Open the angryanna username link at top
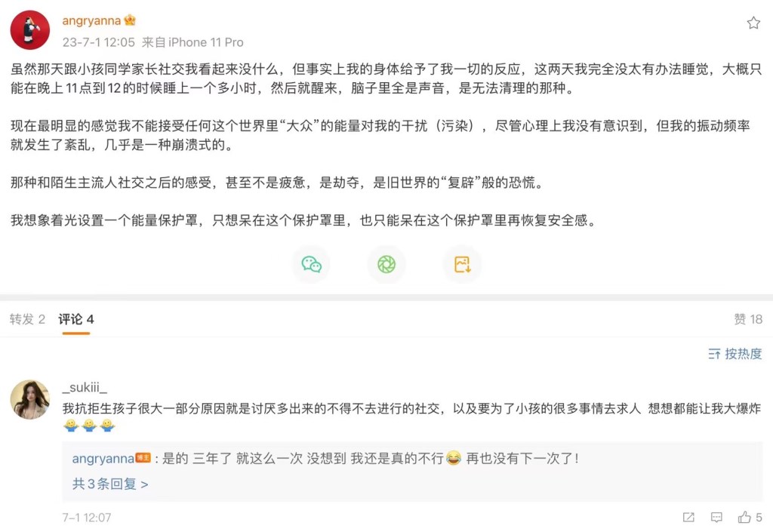The width and height of the screenshot is (773, 532). (x=91, y=20)
